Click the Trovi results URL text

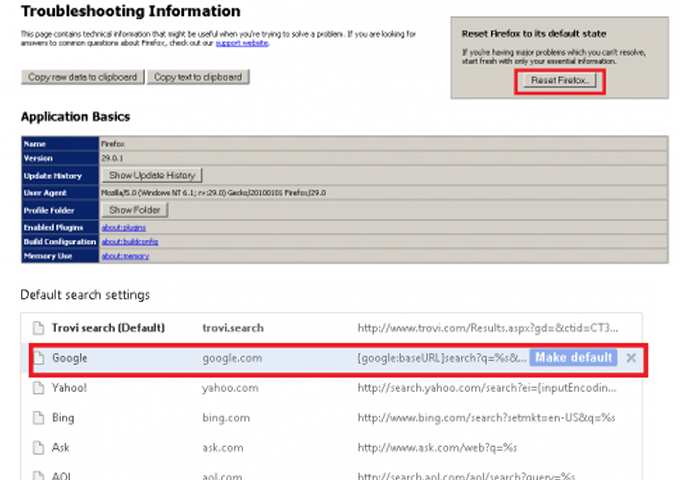(x=488, y=328)
